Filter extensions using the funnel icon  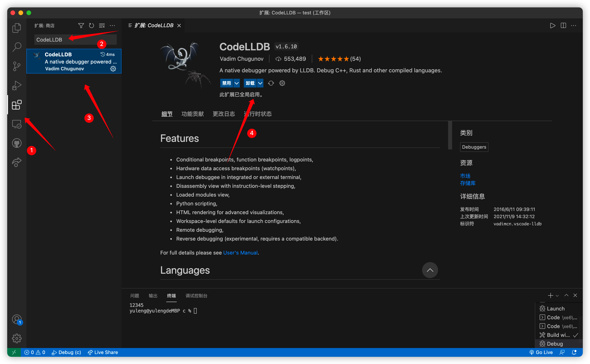[81, 26]
